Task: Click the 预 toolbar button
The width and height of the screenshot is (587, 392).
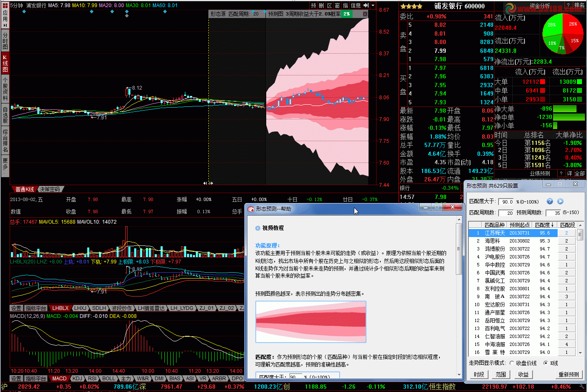Action: tap(314, 5)
